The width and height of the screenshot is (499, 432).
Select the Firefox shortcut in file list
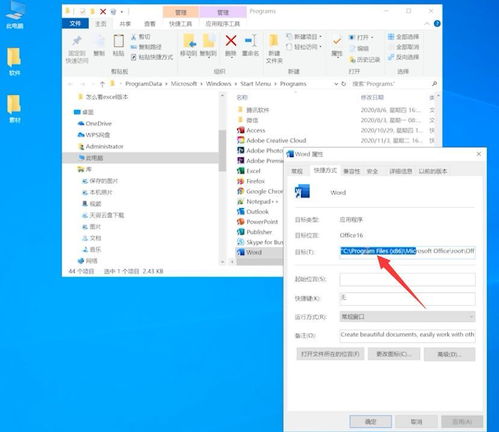255,181
